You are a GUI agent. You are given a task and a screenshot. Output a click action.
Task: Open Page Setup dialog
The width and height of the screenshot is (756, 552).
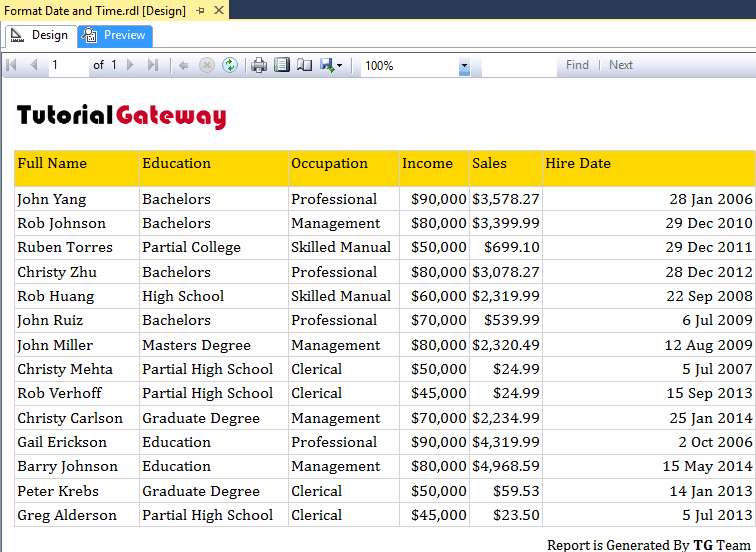(304, 65)
